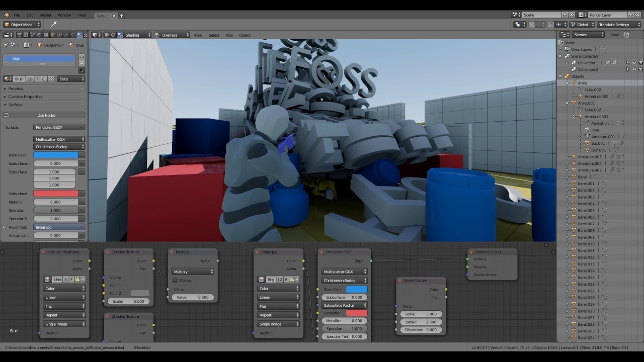644x362 pixels.
Task: Open image browse icon on finger.jpg node
Action: 262,279
